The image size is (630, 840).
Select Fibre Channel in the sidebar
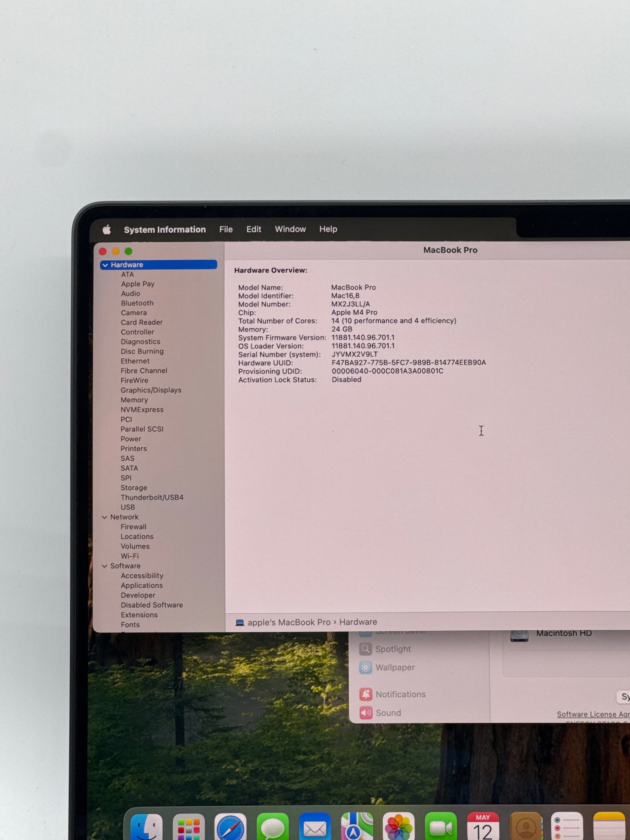[x=144, y=371]
